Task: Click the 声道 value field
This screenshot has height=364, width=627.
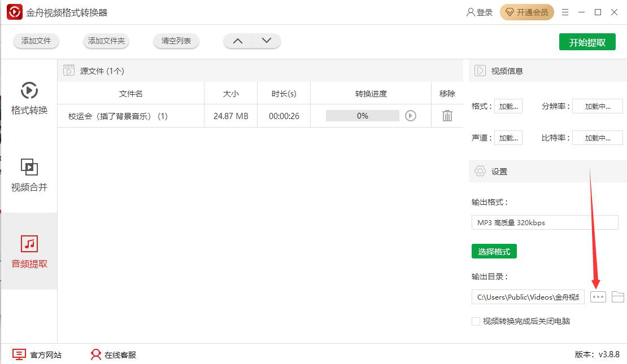Action: point(508,138)
